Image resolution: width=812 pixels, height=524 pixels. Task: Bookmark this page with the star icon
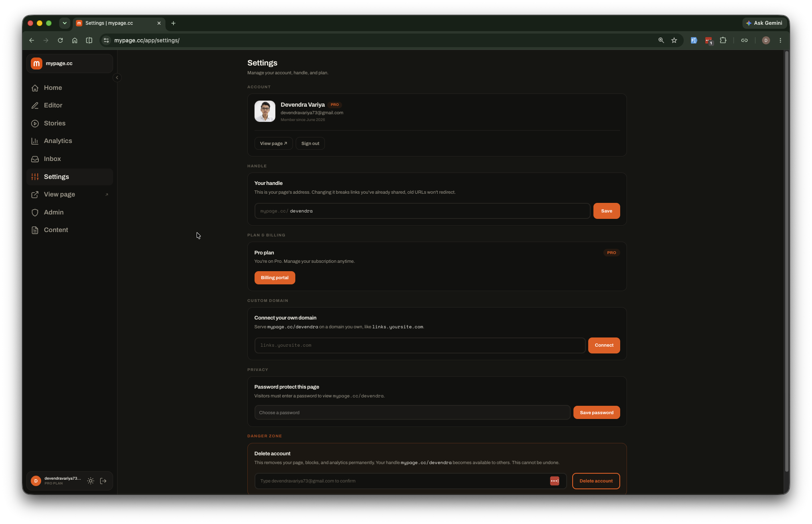pyautogui.click(x=674, y=40)
